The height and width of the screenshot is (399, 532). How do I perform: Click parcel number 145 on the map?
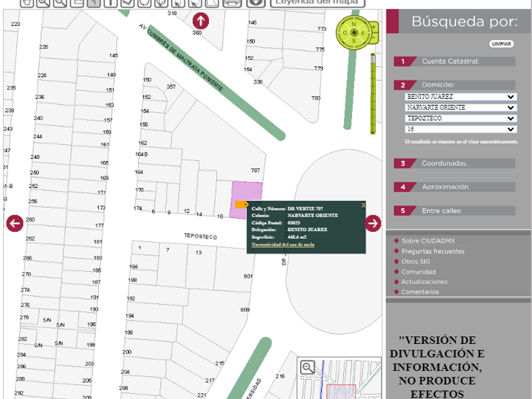point(113,55)
